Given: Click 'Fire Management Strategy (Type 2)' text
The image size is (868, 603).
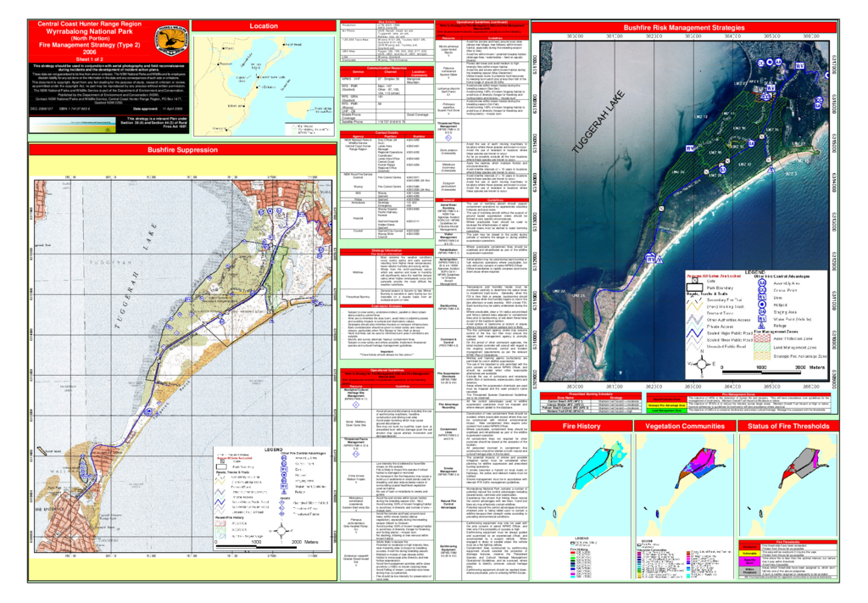Looking at the screenshot, I should click(x=90, y=46).
